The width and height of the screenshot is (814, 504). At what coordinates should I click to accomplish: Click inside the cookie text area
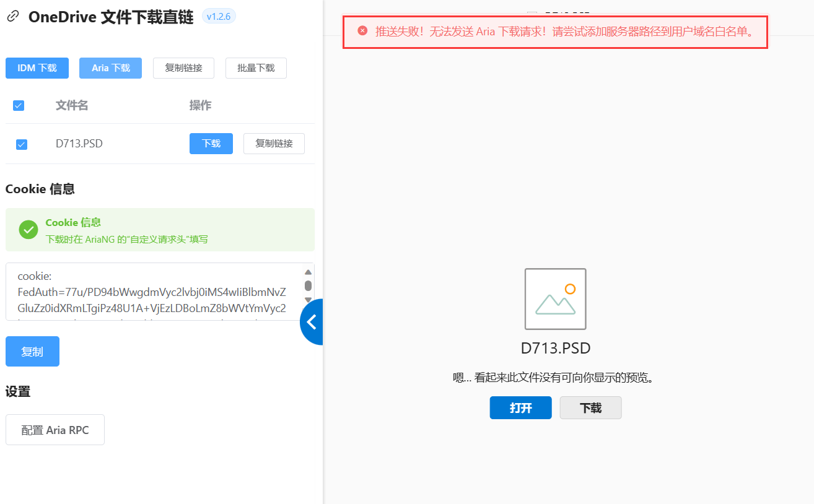pyautogui.click(x=152, y=292)
